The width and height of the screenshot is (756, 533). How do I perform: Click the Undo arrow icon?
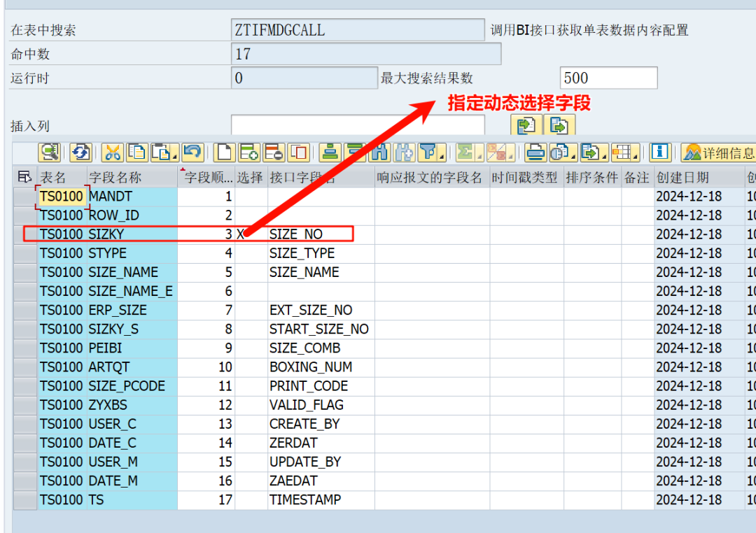tap(192, 152)
